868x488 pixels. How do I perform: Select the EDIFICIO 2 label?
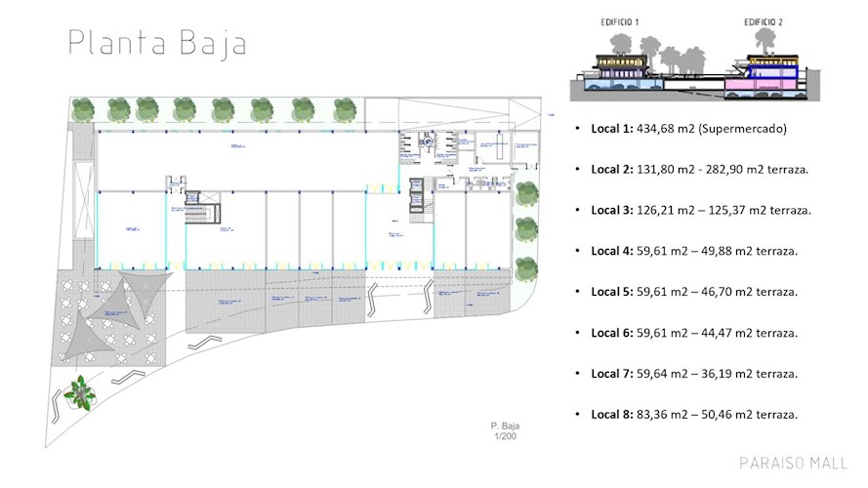pos(763,20)
